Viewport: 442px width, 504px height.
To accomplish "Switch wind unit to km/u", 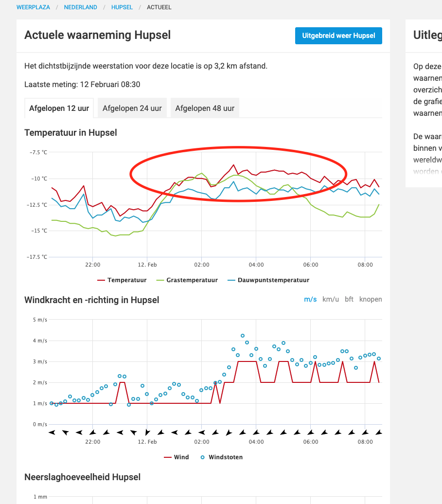I will point(331,299).
